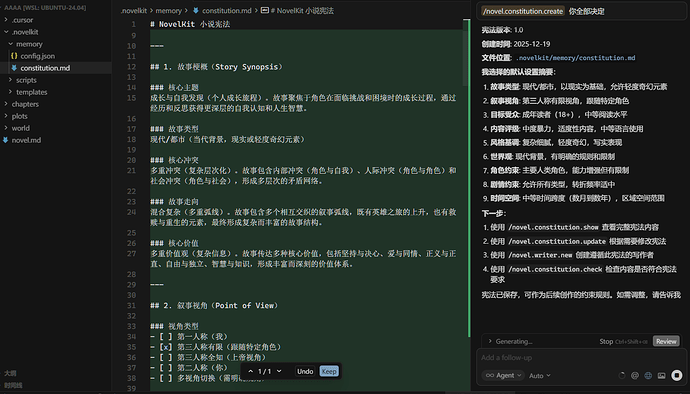Click the globe web search icon

click(648, 376)
